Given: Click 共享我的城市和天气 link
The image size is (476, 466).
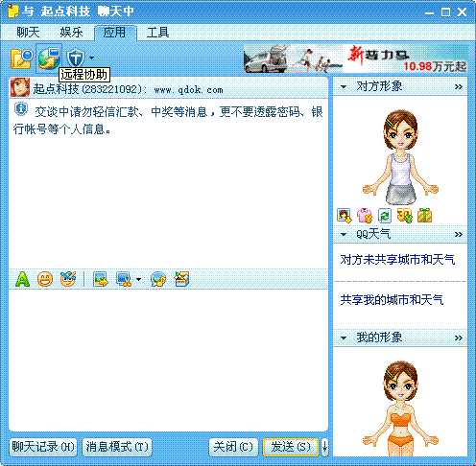Looking at the screenshot, I should [x=392, y=300].
